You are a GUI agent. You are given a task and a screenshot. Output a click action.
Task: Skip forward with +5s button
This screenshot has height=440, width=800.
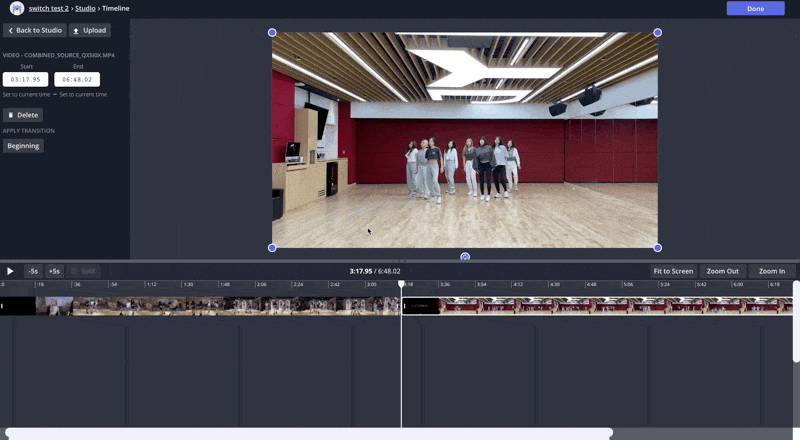(54, 271)
